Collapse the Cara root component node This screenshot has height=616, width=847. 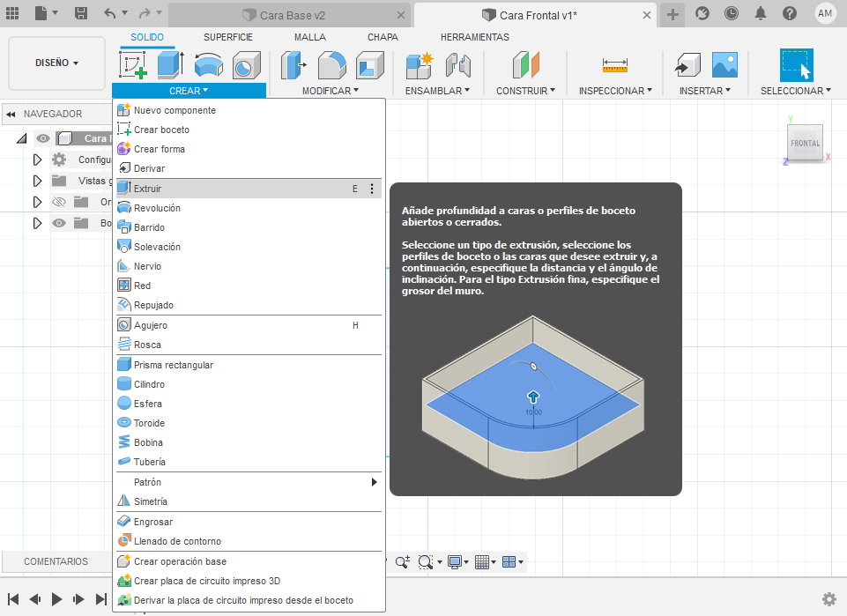pyautogui.click(x=22, y=138)
